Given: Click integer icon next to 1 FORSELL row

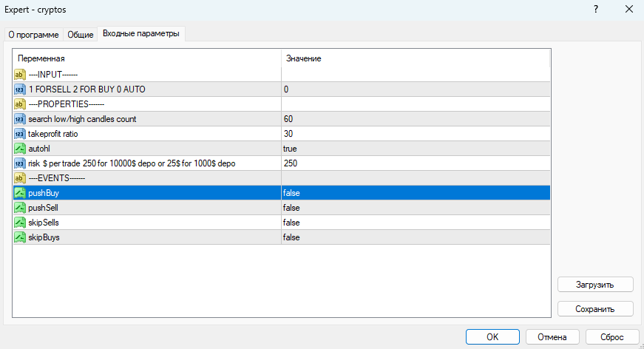Looking at the screenshot, I should 20,89.
